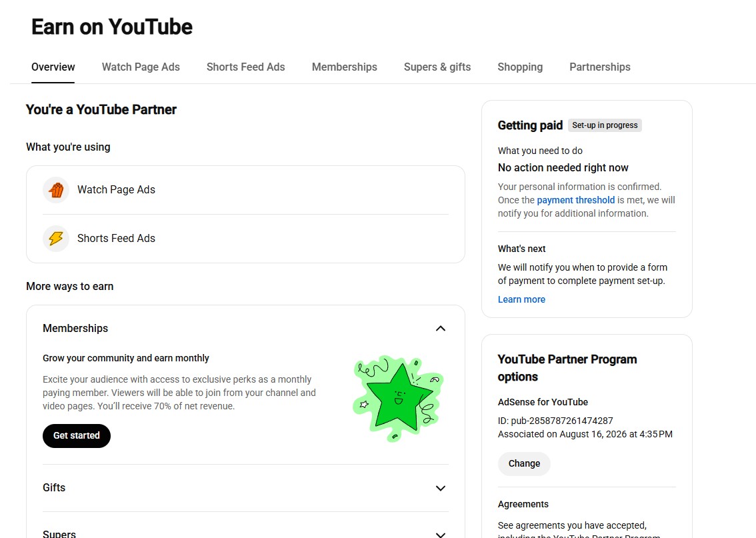756x538 pixels.
Task: Open the payment threshold link
Action: (576, 200)
